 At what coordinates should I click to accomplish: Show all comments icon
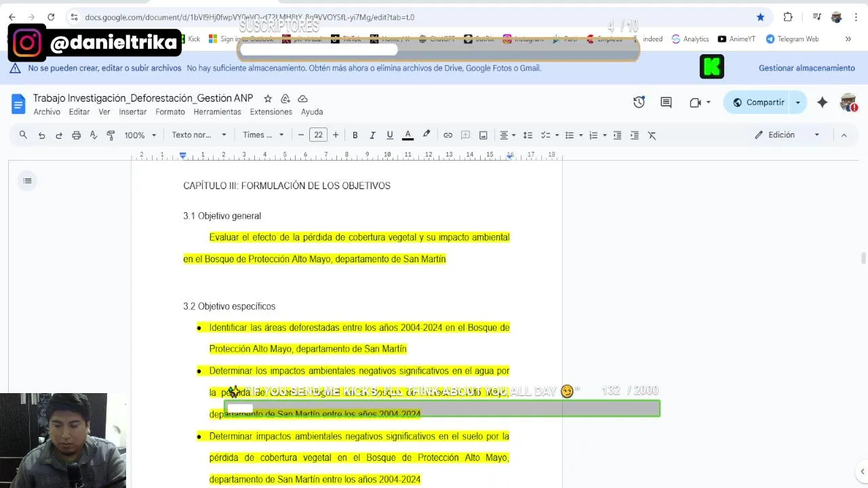tap(666, 102)
